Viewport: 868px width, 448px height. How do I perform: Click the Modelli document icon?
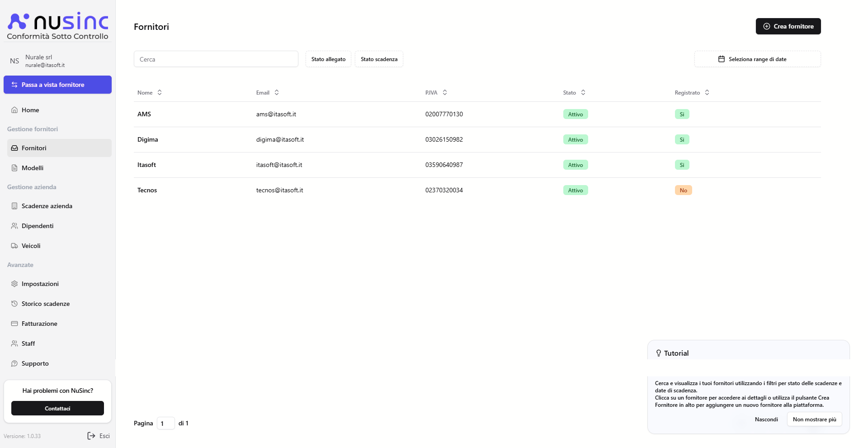tap(14, 168)
